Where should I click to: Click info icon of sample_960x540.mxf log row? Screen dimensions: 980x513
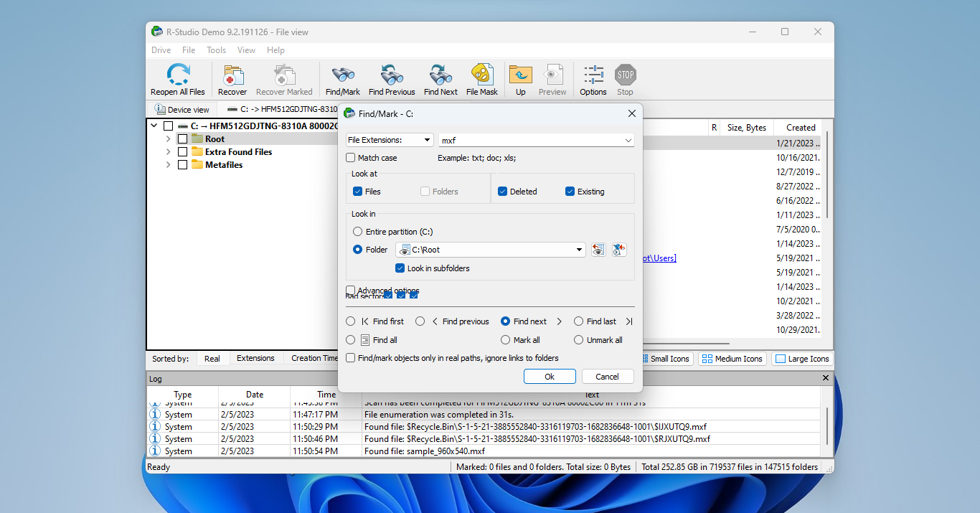(x=154, y=451)
